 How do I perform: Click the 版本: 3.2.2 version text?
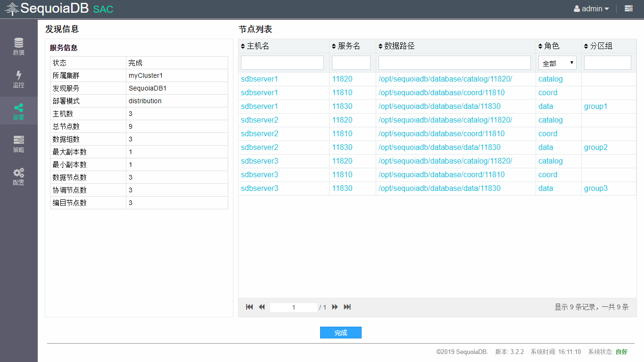(509, 352)
